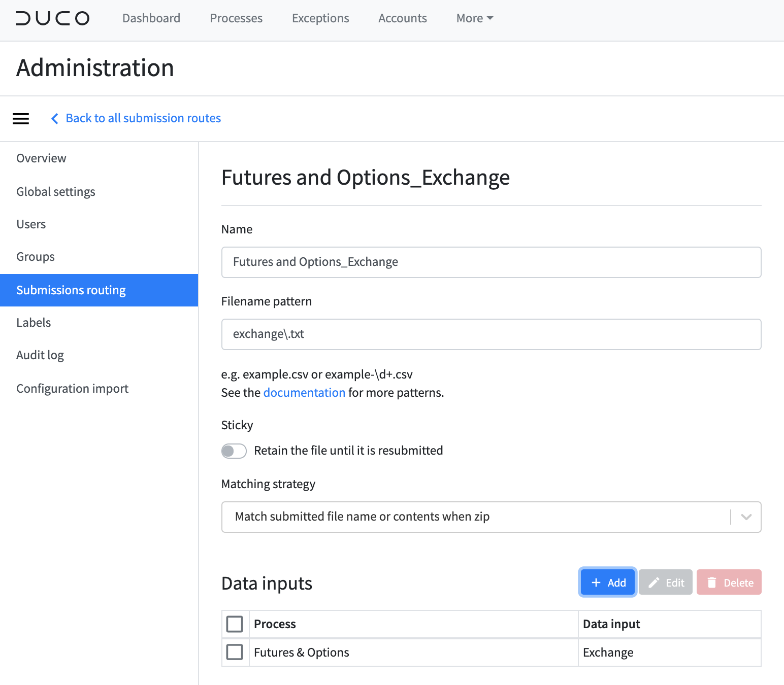
Task: Click the Matching strategy chevron arrow
Action: 746,517
